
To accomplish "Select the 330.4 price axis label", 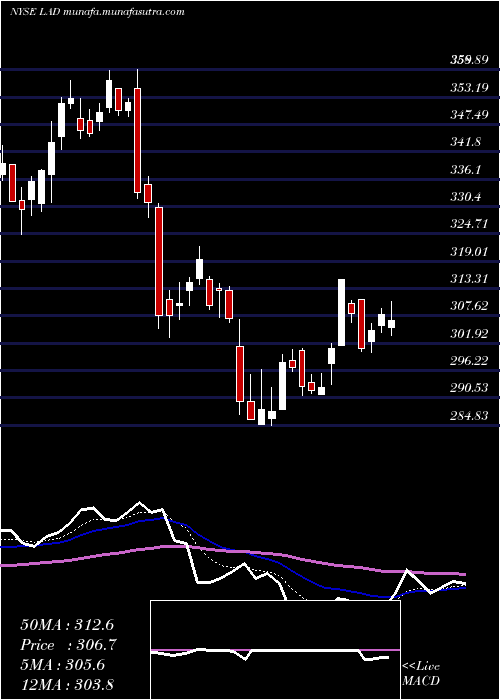I will [x=465, y=197].
